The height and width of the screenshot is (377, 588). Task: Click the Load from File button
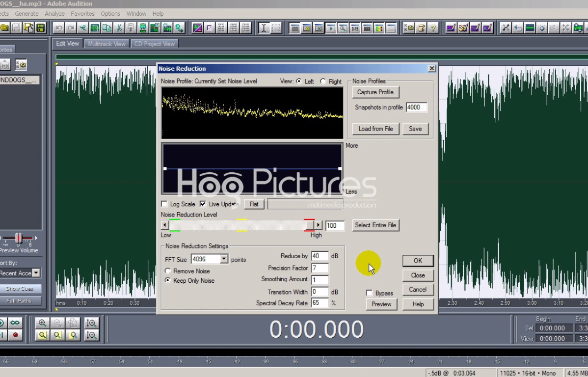point(376,129)
